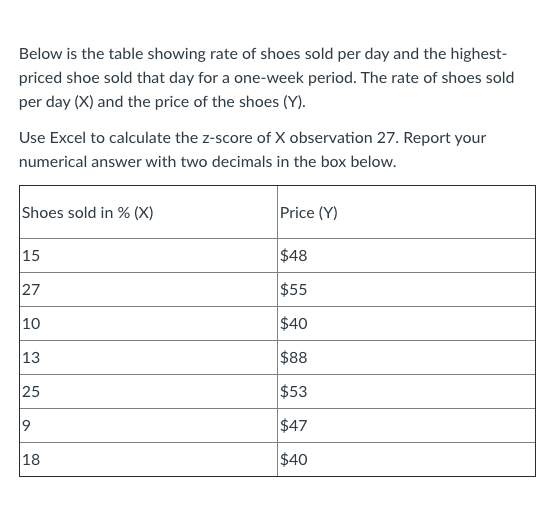
Task: Click the table cell showing 18
Action: (x=149, y=459)
